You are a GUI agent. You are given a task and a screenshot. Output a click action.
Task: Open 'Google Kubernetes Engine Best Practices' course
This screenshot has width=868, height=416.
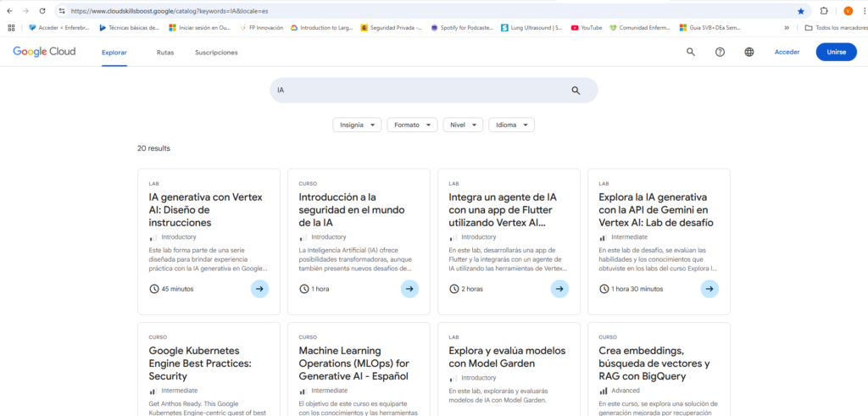point(202,363)
